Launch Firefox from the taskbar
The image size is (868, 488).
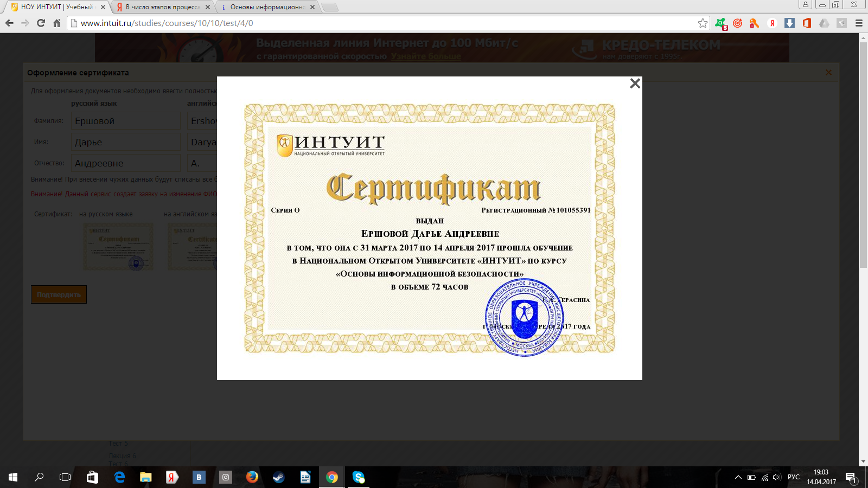[252, 477]
